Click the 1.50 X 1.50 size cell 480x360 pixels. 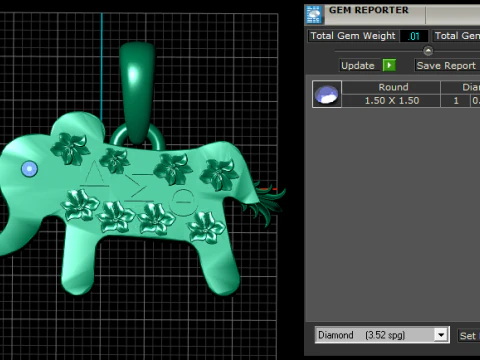point(391,101)
